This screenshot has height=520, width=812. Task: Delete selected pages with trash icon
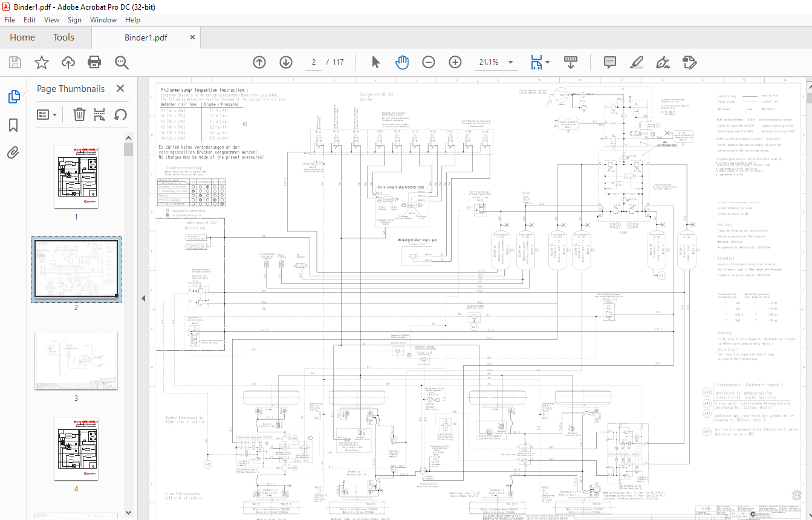coord(79,114)
